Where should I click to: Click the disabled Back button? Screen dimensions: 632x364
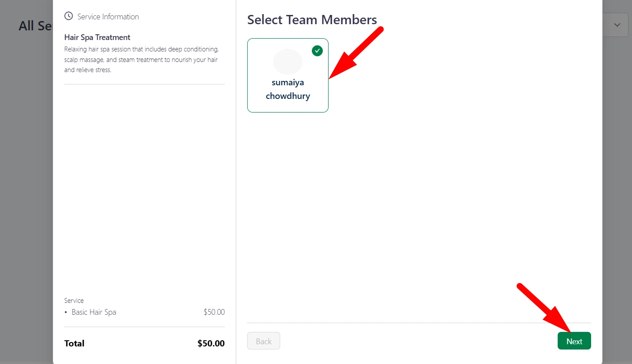coord(263,341)
